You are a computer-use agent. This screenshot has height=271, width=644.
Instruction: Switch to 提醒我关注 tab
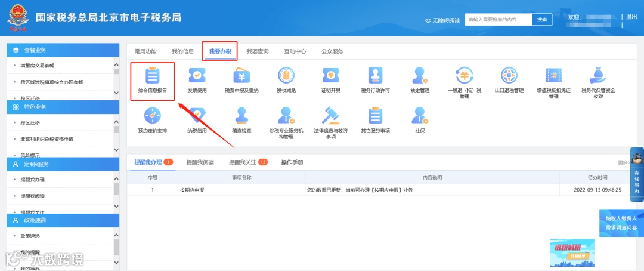point(248,162)
